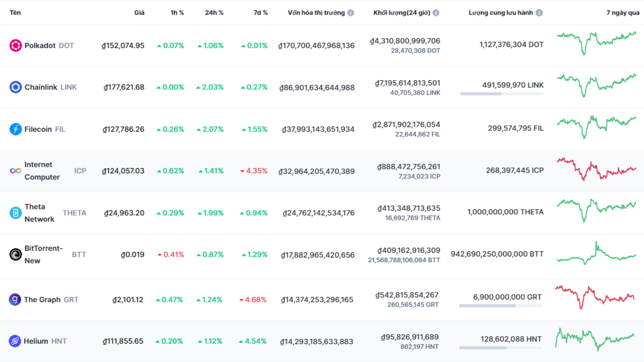644x362 pixels.
Task: Open The Graph red sparkline chart
Action: click(595, 297)
